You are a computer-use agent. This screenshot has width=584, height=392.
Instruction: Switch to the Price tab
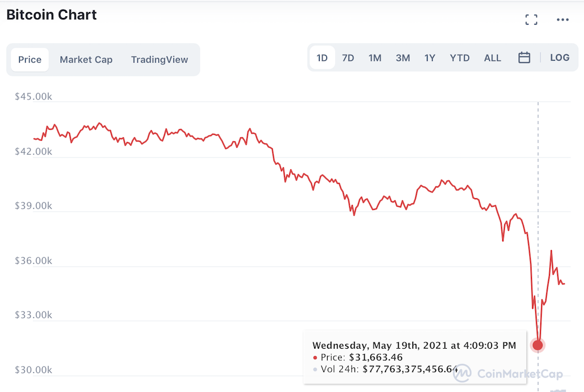pos(30,60)
